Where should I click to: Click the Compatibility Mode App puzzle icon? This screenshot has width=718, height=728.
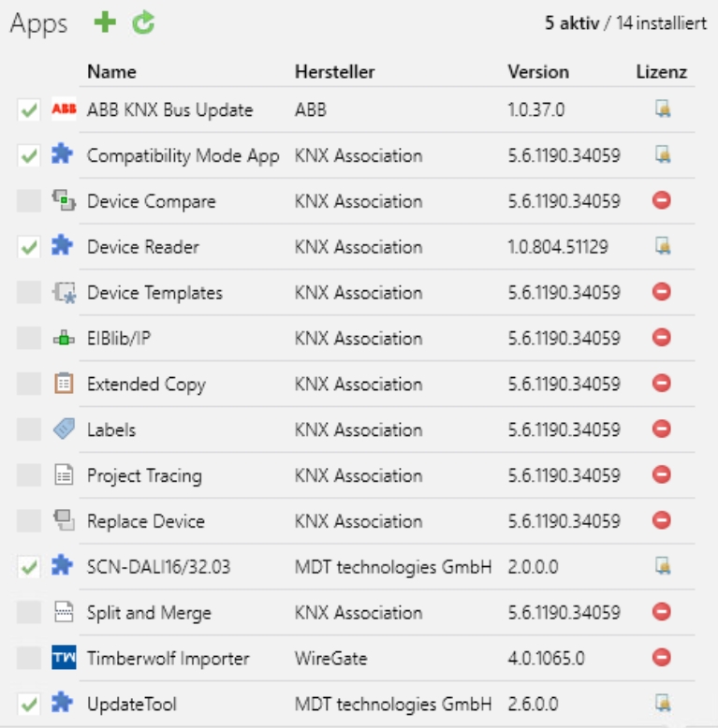point(62,153)
